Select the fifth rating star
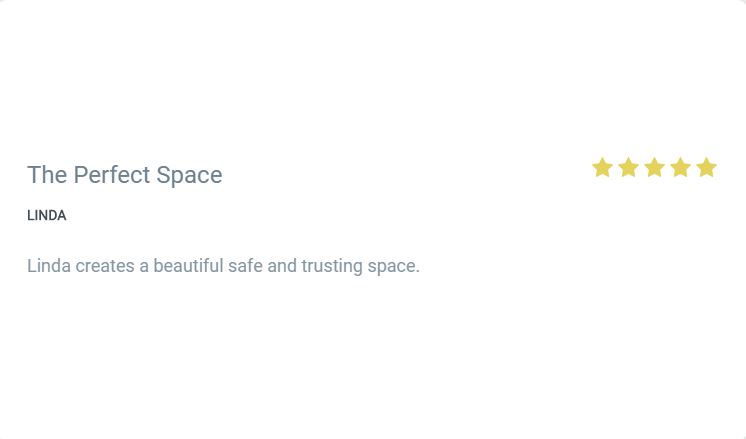 pos(706,168)
